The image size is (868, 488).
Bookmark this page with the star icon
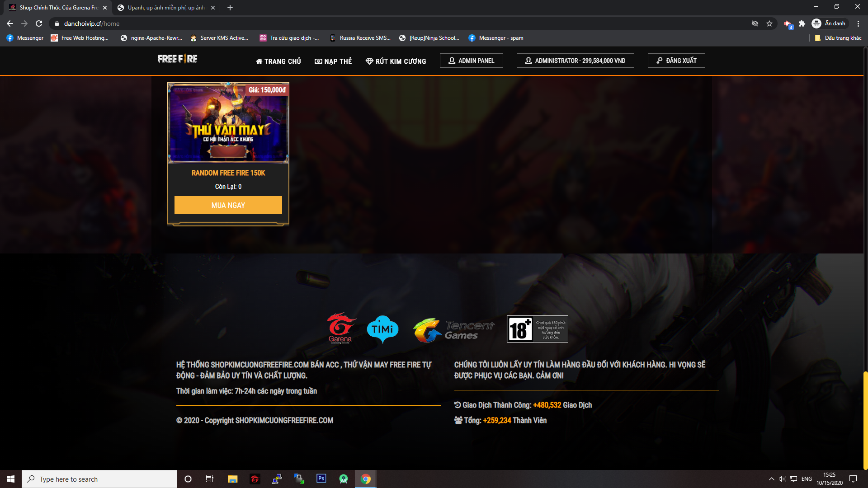[x=769, y=23]
